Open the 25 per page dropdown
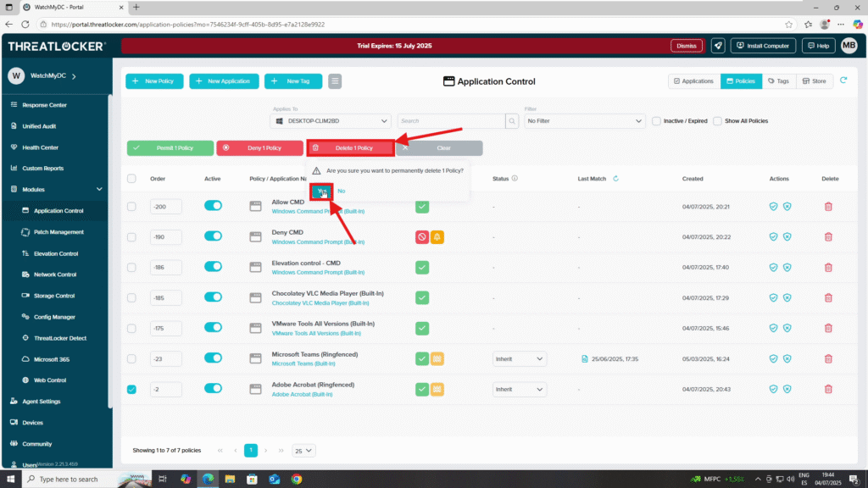Viewport: 868px width, 488px height. pyautogui.click(x=303, y=451)
